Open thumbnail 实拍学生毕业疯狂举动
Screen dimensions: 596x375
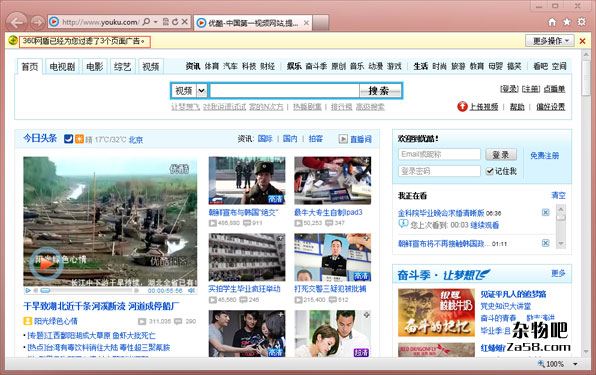tap(247, 258)
